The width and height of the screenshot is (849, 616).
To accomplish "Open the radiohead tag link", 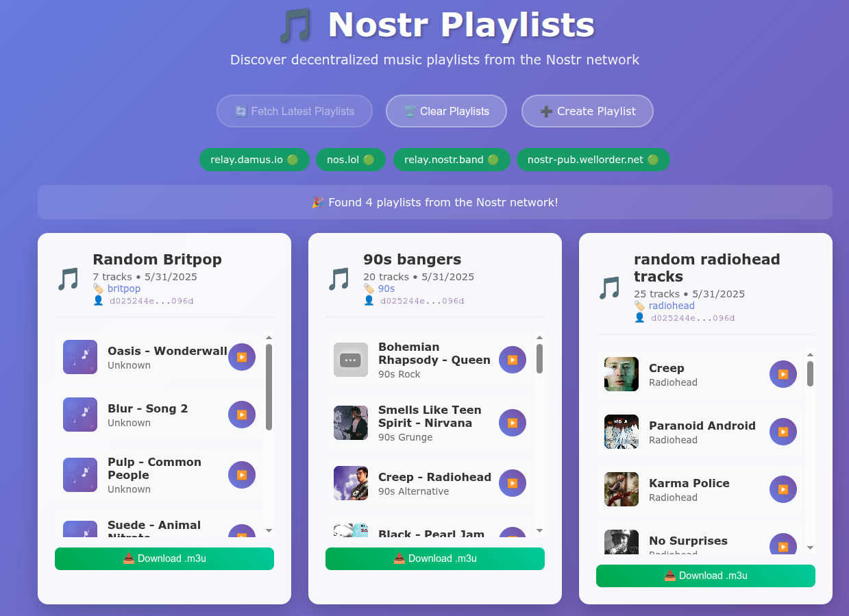I will click(x=672, y=306).
